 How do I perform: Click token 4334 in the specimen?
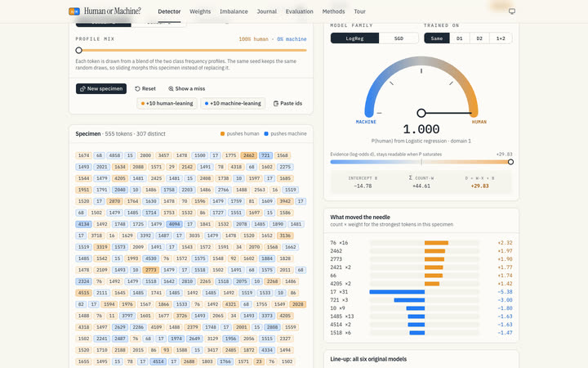click(x=267, y=350)
